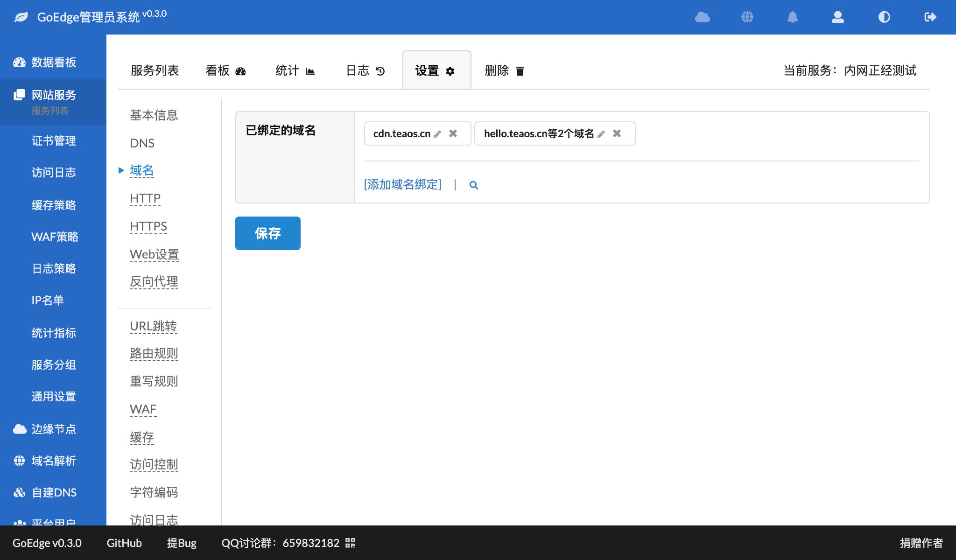This screenshot has width=956, height=560.
Task: Open 日志策略 in the sidebar
Action: coord(53,269)
